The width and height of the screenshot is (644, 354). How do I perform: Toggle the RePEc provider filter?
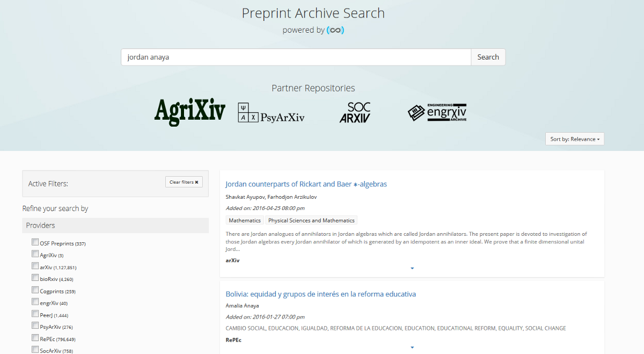coord(35,338)
